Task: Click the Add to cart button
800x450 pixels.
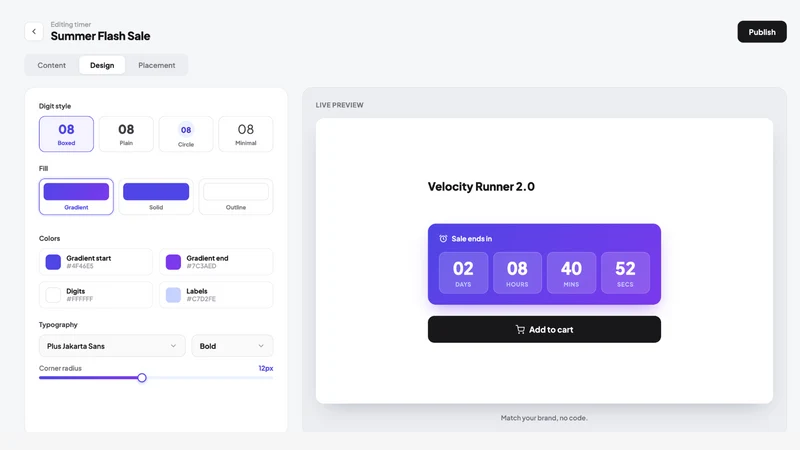Action: [544, 330]
